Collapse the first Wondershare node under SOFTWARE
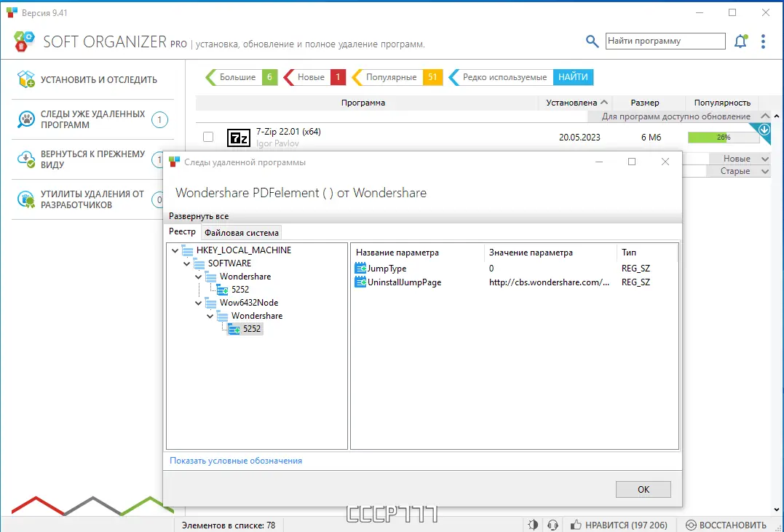This screenshot has width=784, height=532. (x=199, y=277)
